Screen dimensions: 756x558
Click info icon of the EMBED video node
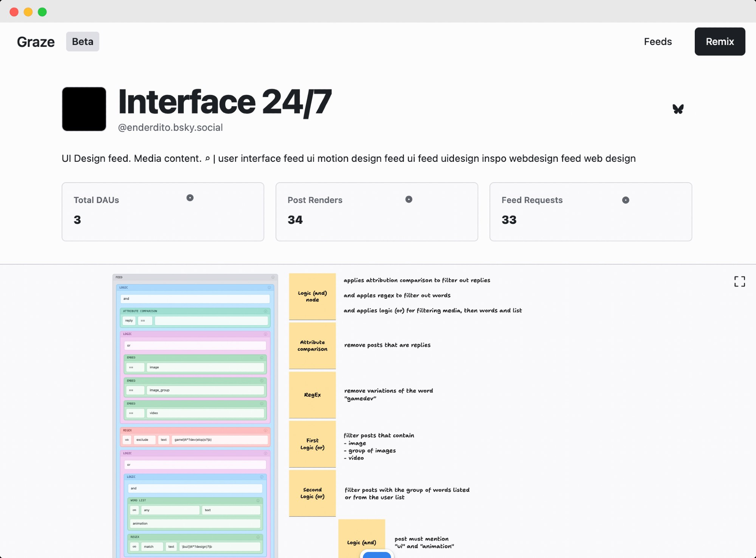click(x=262, y=404)
